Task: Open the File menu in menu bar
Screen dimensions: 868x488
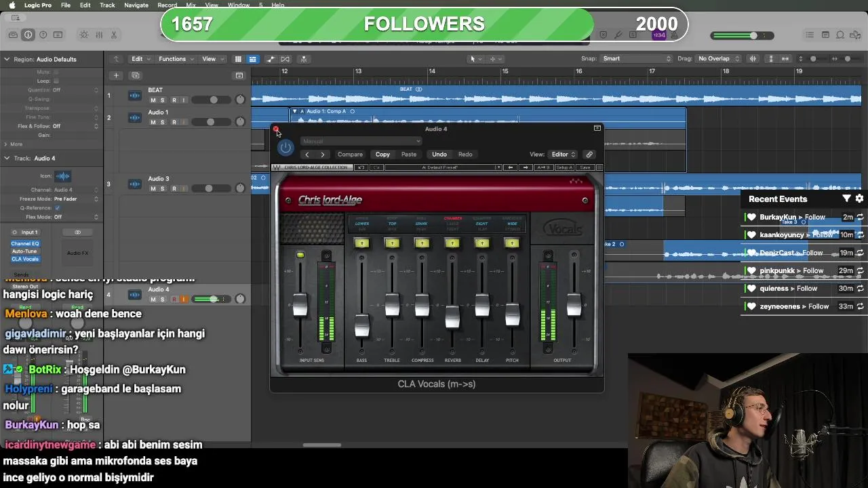Action: (66, 5)
